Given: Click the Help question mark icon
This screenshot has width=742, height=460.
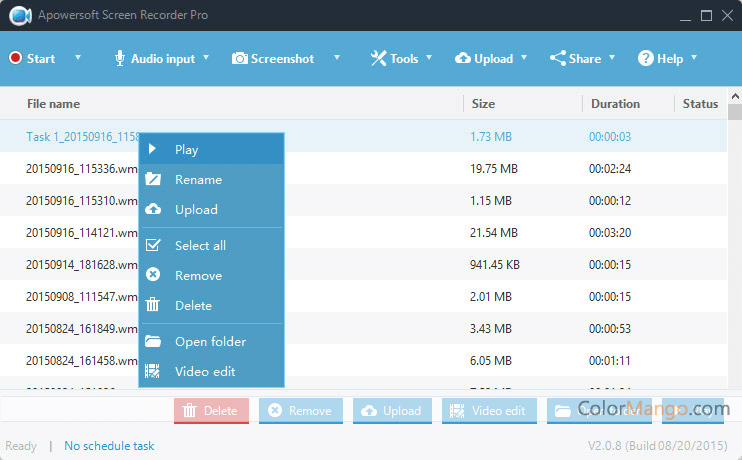Looking at the screenshot, I should (646, 58).
